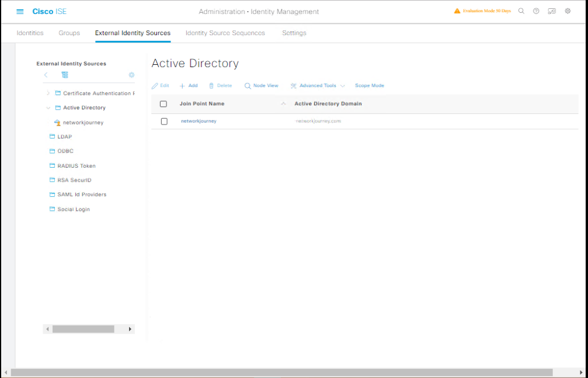This screenshot has width=588, height=378.
Task: Select the External Identity Sources tab
Action: point(133,33)
